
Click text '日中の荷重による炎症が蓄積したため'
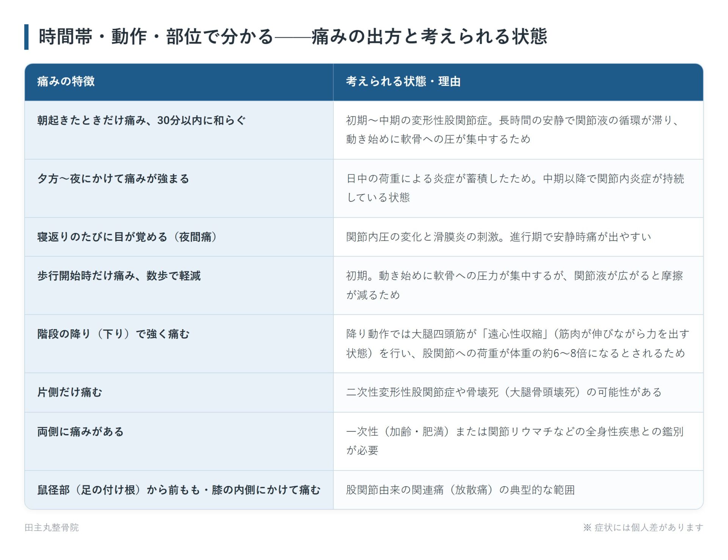click(439, 179)
